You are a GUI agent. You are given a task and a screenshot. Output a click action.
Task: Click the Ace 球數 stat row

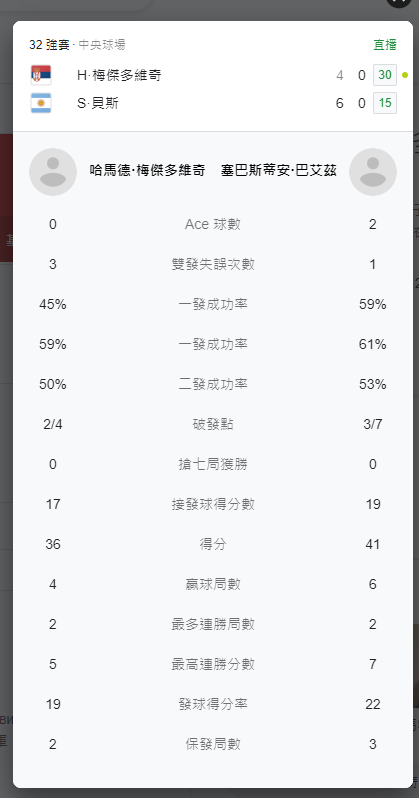pyautogui.click(x=213, y=224)
